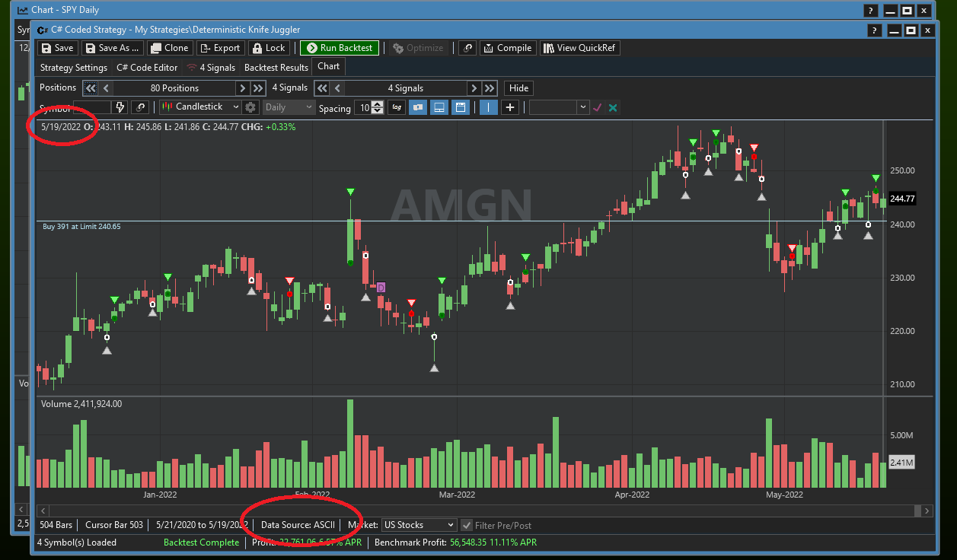Click the lightning bolt icon beside Symbol field
Viewport: 957px width, 560px height.
click(x=120, y=107)
